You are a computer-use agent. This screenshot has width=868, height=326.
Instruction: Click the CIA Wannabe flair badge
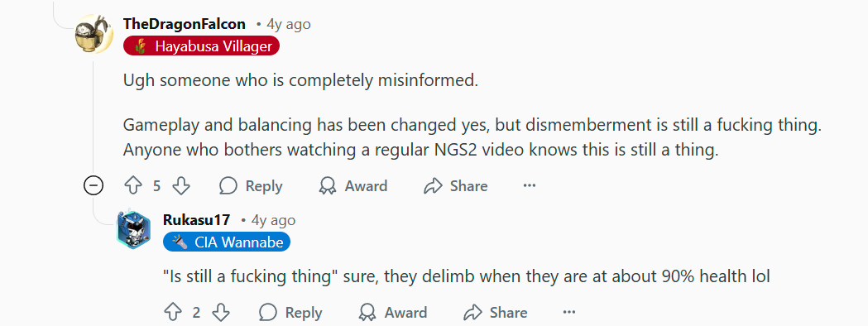[x=227, y=242]
